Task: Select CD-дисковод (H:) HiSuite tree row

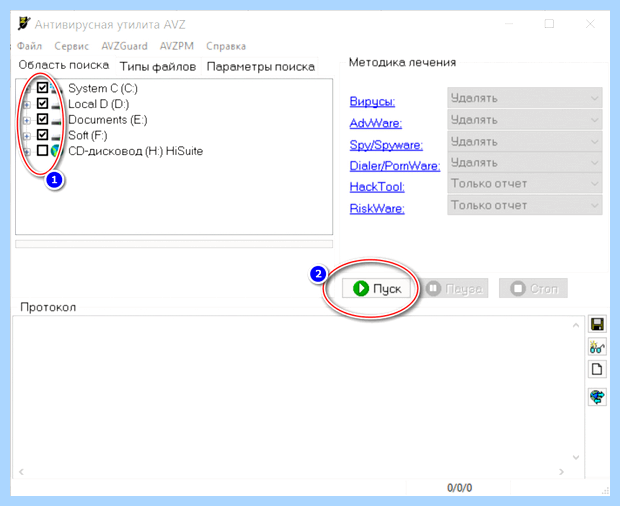Action: (136, 151)
